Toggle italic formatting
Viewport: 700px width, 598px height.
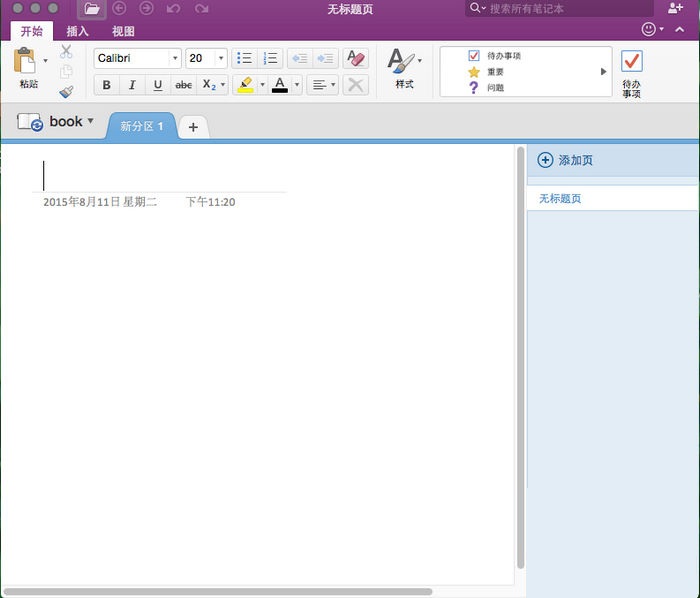[x=132, y=85]
